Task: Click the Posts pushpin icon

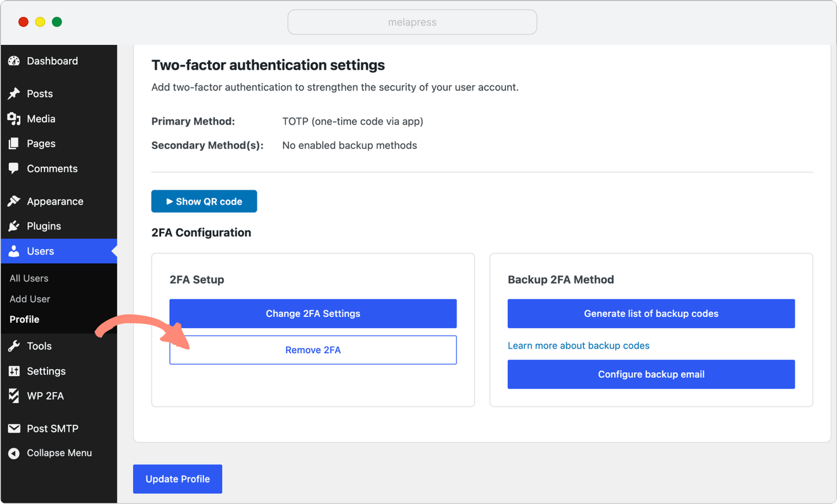Action: pos(13,93)
